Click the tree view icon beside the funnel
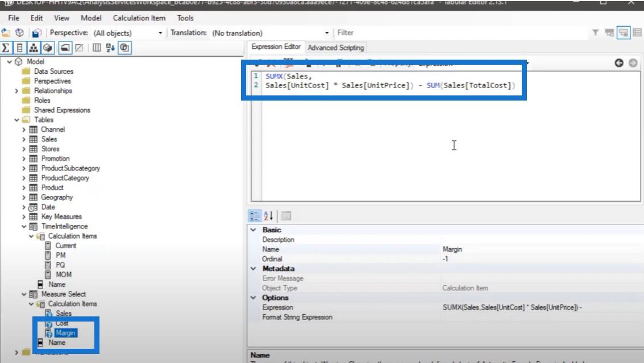Screen dimensions: 644x363 609,32
